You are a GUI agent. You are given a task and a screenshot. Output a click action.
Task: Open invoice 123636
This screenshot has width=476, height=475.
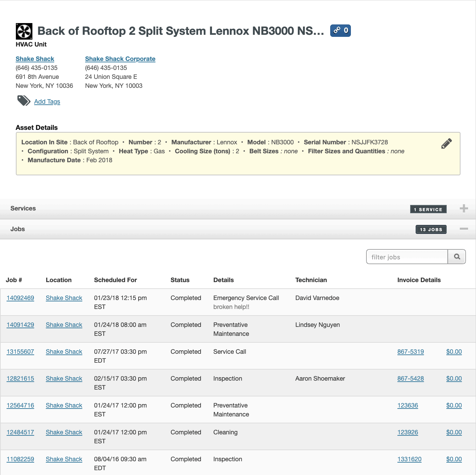pyautogui.click(x=408, y=405)
